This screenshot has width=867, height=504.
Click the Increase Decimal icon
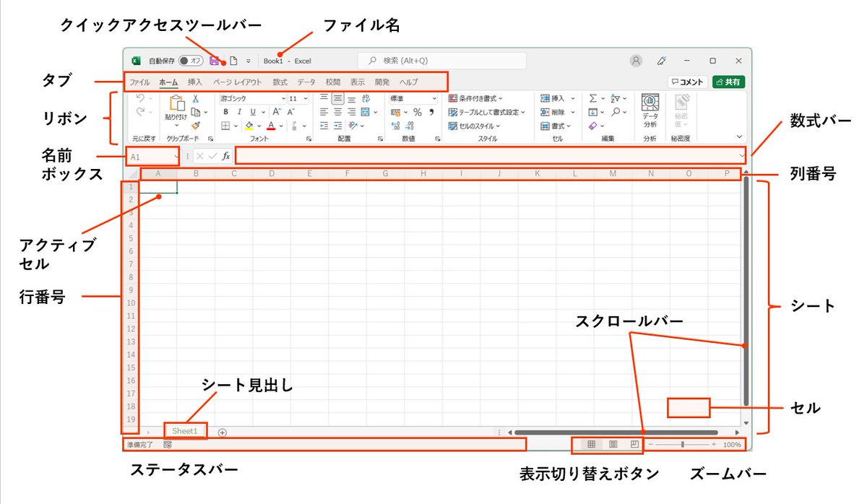tap(395, 126)
